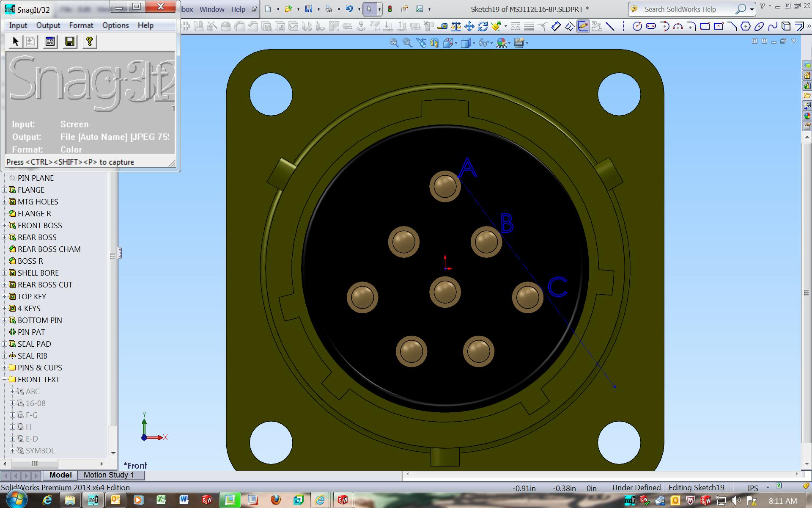Select the Line sketch tool

(610, 27)
